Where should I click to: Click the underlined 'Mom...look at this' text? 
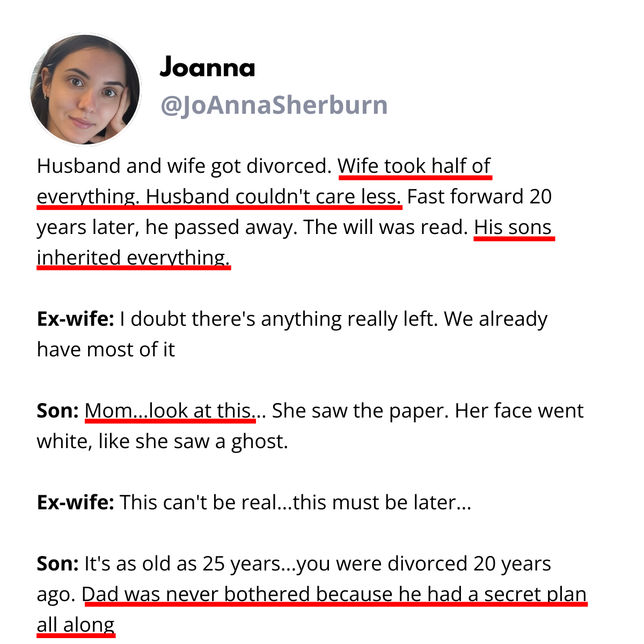169,411
